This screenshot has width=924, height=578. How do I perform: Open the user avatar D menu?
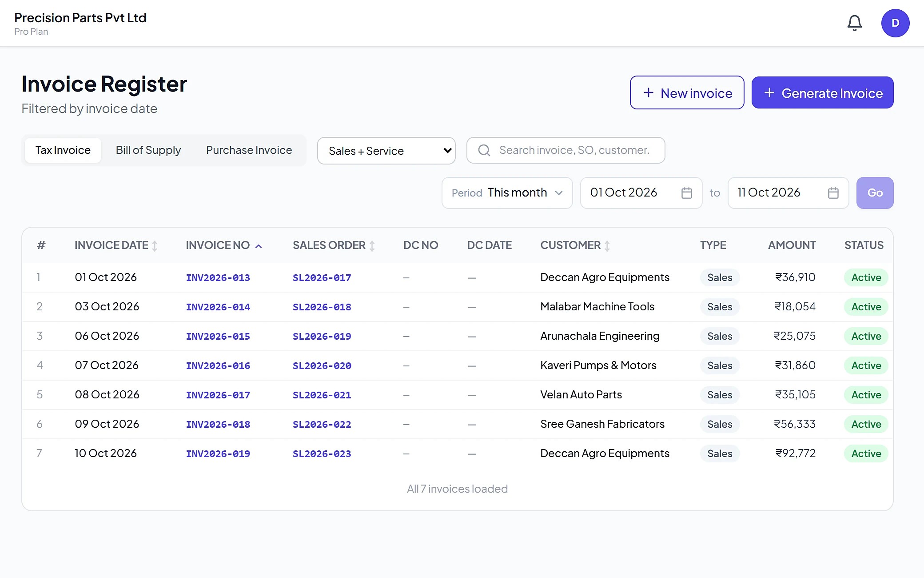(895, 23)
